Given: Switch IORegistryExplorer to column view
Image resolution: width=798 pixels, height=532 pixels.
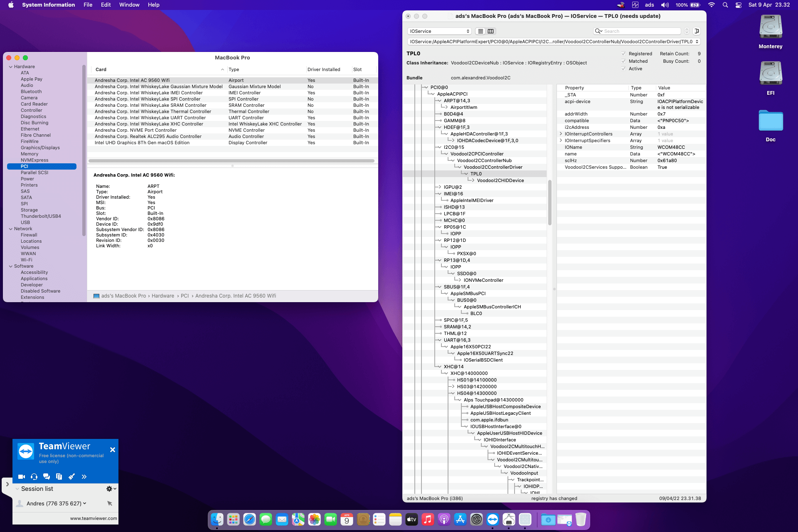Looking at the screenshot, I should (491, 31).
